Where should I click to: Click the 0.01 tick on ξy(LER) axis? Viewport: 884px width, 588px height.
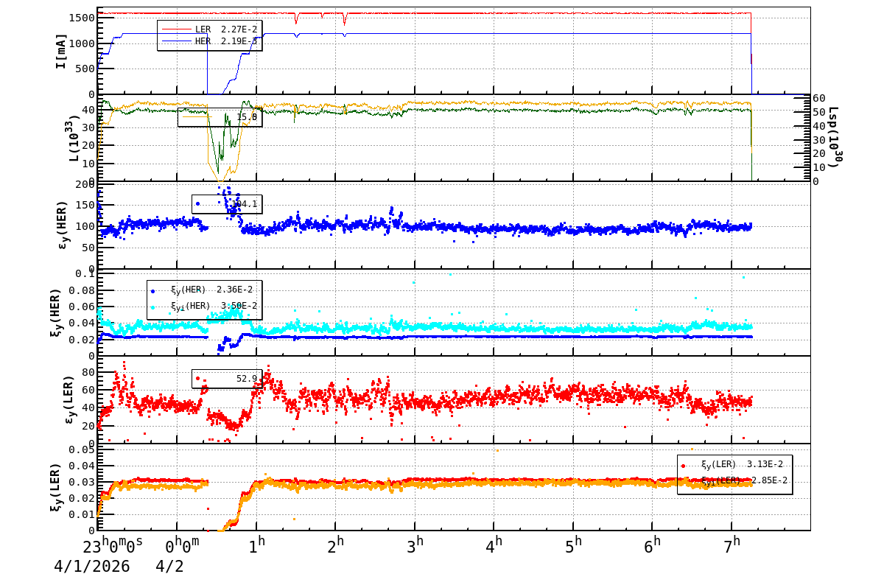click(x=83, y=514)
